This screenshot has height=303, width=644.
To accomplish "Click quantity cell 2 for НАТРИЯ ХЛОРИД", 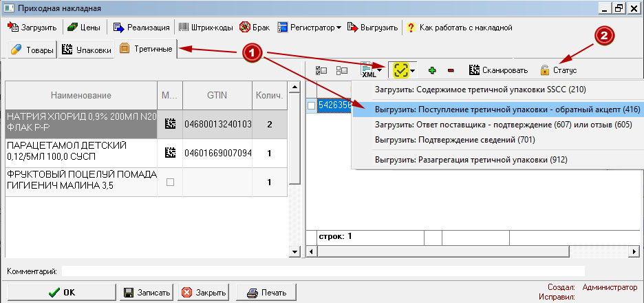I will pos(270,124).
